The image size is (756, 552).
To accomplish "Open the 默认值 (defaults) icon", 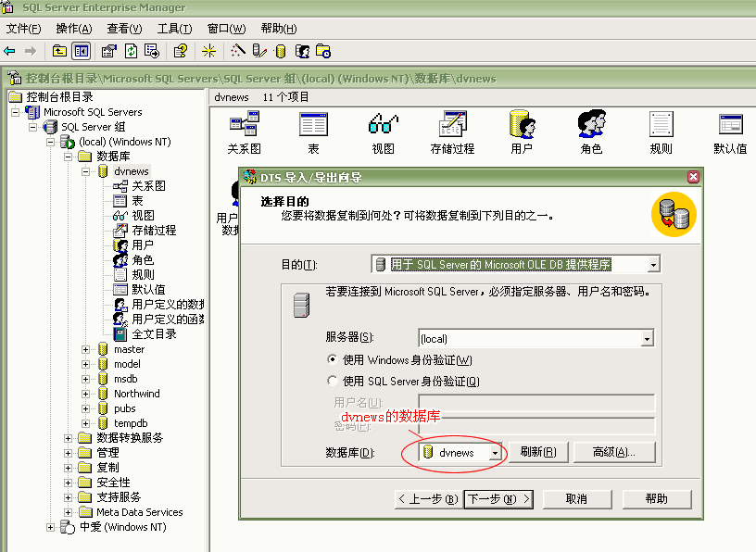I will 729,127.
